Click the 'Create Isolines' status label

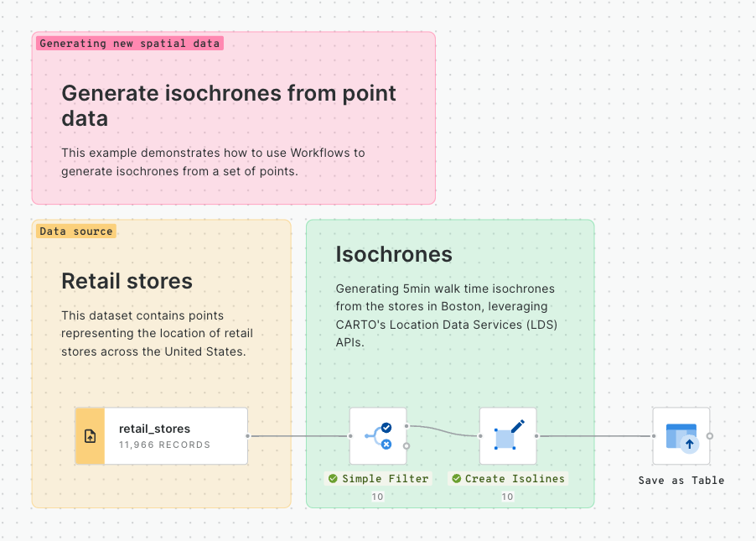[x=515, y=479]
